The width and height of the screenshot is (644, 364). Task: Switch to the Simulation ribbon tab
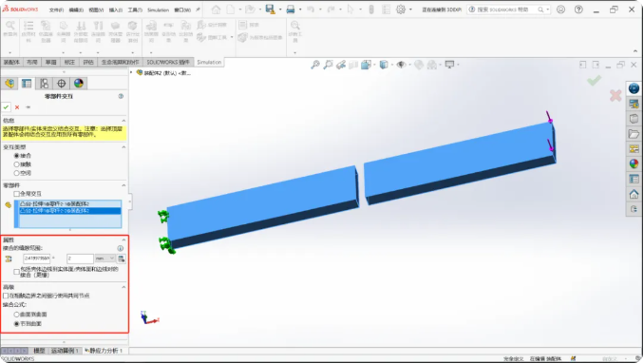click(x=209, y=62)
